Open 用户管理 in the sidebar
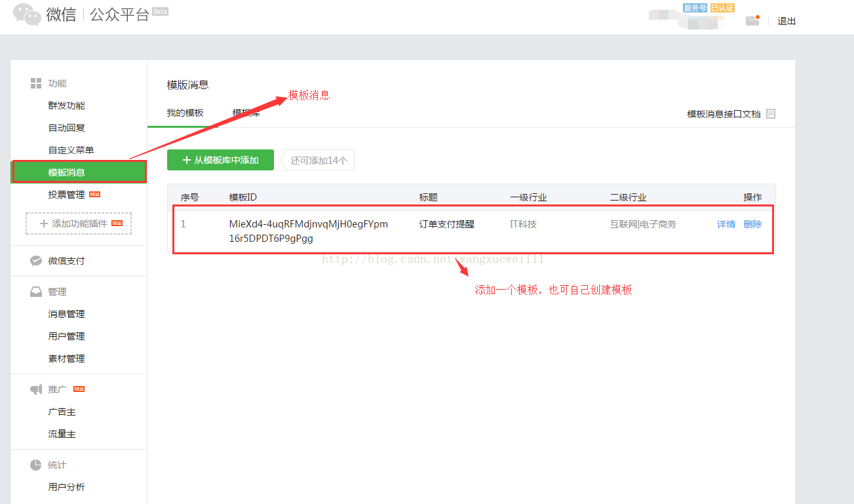 tap(66, 336)
